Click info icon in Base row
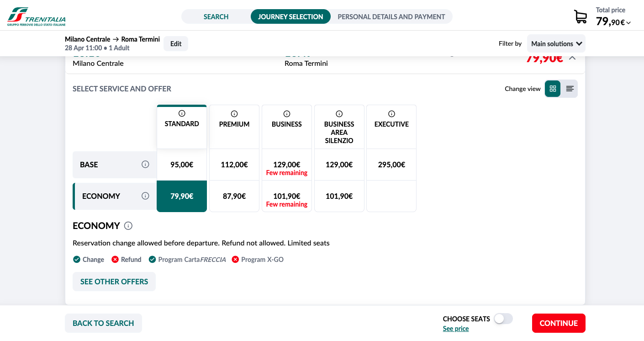The height and width of the screenshot is (341, 644). click(145, 165)
